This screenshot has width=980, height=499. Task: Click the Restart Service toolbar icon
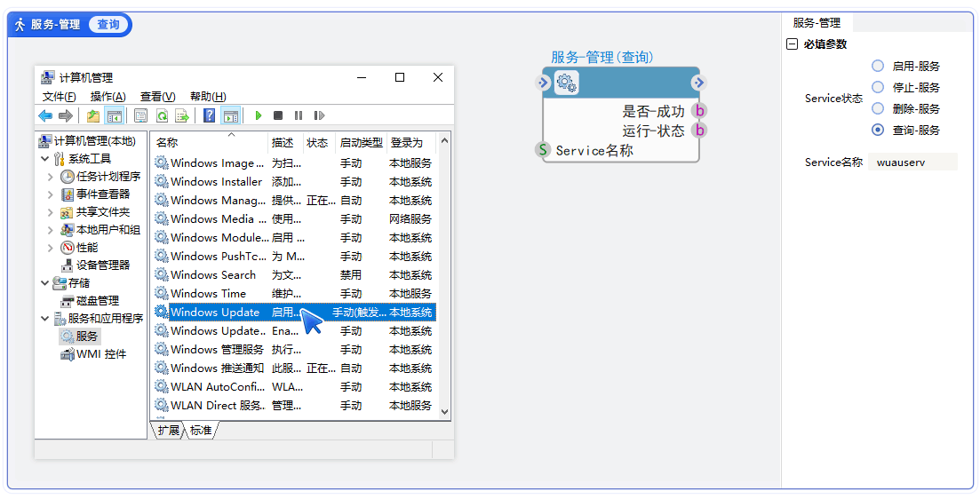pos(318,115)
